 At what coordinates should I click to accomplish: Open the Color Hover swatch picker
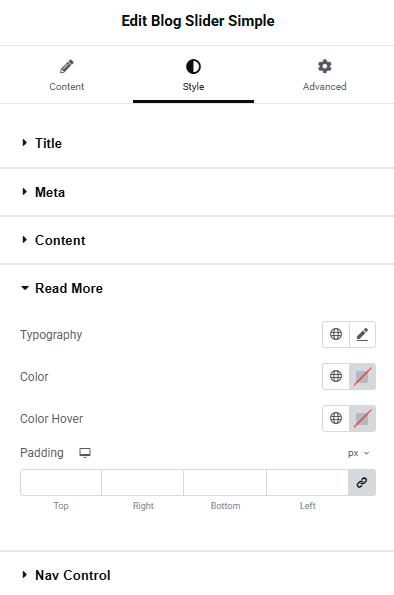coord(362,418)
